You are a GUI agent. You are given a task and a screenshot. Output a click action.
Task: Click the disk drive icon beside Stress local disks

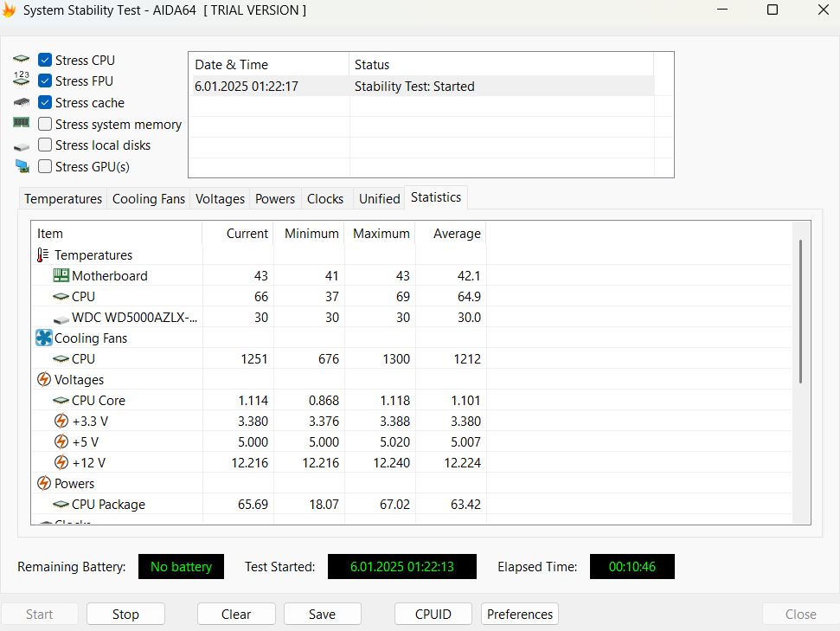22,147
